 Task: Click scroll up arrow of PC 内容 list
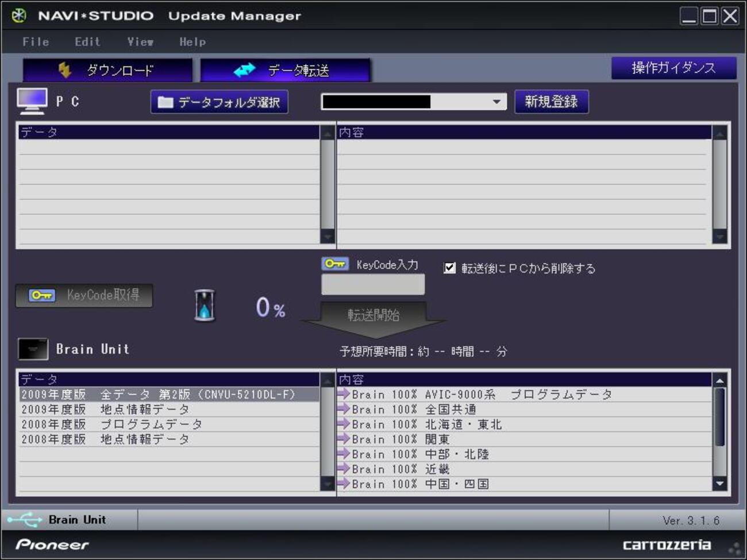tap(719, 133)
